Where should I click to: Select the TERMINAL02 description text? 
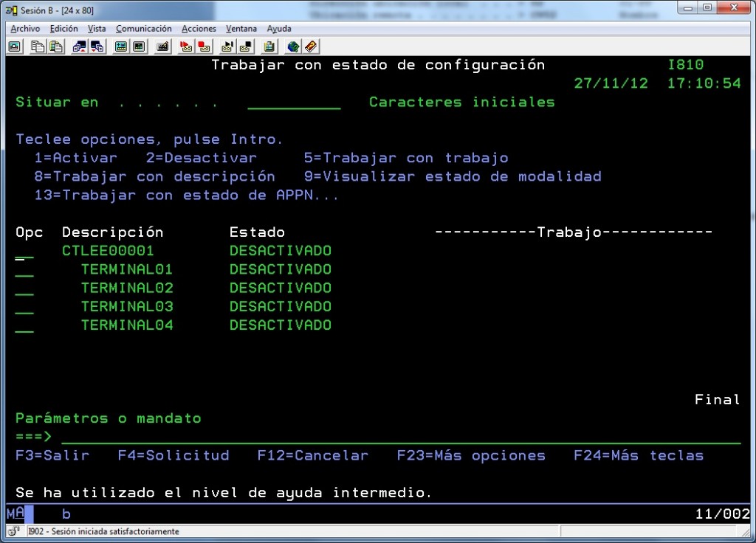point(127,288)
